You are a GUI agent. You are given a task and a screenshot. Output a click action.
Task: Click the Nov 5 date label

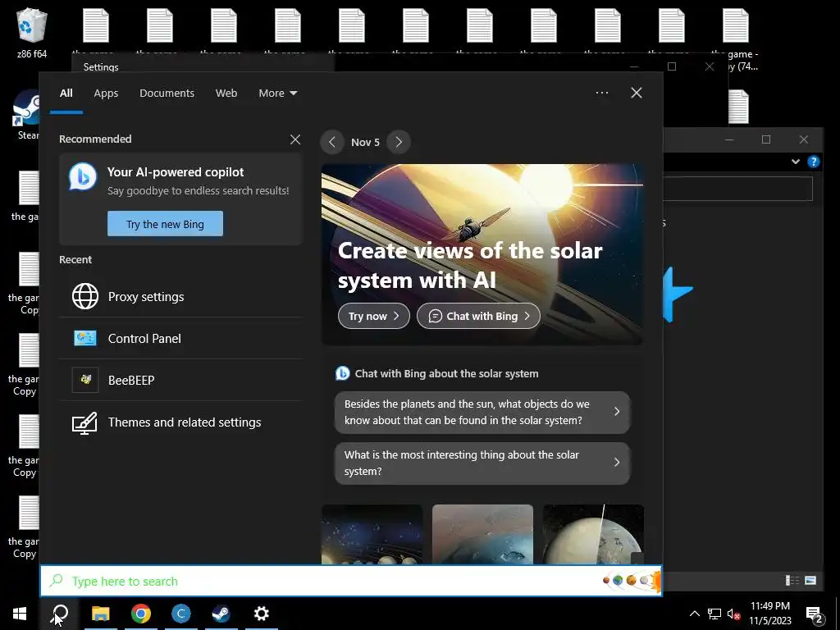[x=365, y=143]
